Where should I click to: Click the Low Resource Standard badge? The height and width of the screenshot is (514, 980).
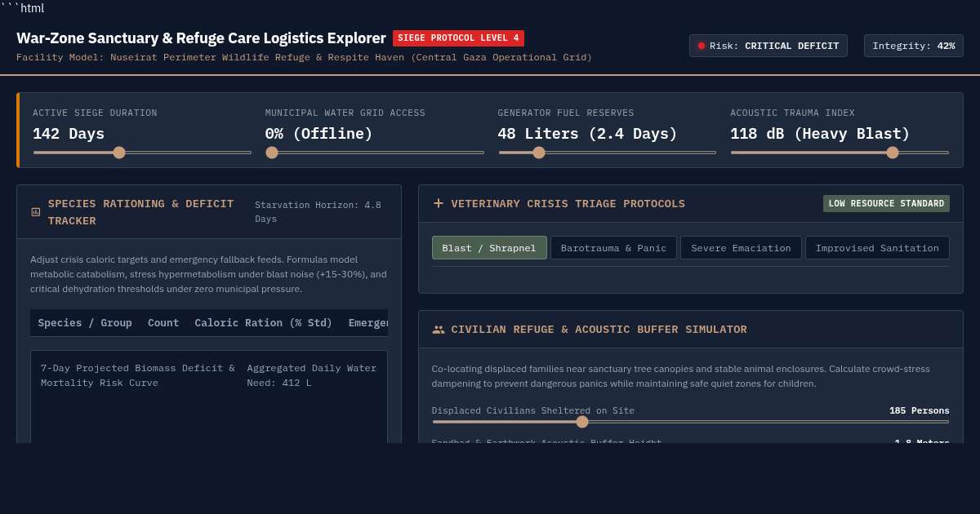[886, 203]
